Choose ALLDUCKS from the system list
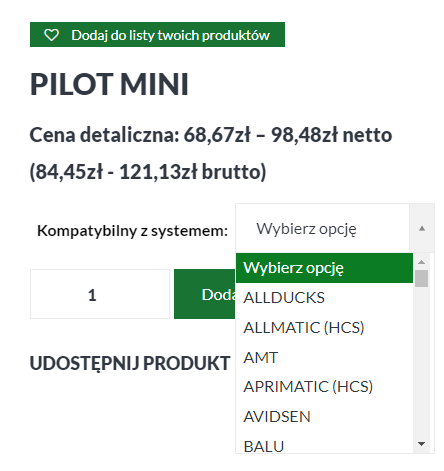The height and width of the screenshot is (471, 444). [324, 298]
